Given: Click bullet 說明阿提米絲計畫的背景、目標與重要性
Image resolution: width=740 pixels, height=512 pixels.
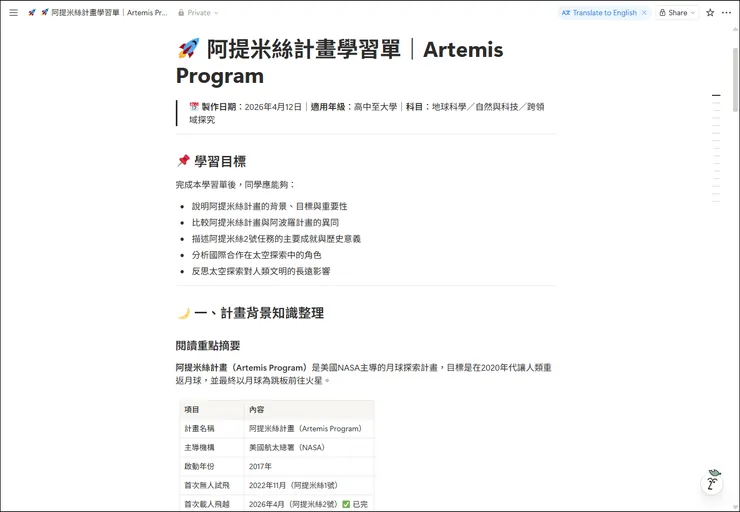Looking at the screenshot, I should point(269,206).
